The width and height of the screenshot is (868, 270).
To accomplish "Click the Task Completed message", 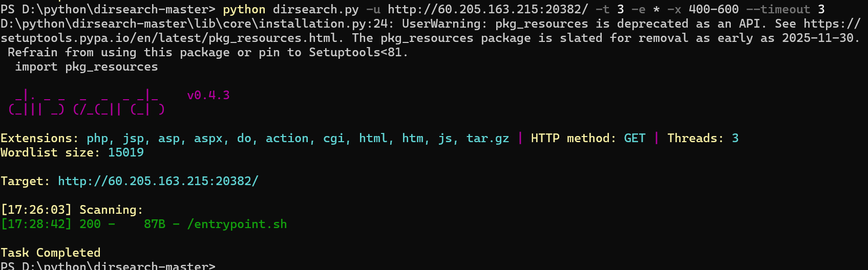I will point(51,253).
